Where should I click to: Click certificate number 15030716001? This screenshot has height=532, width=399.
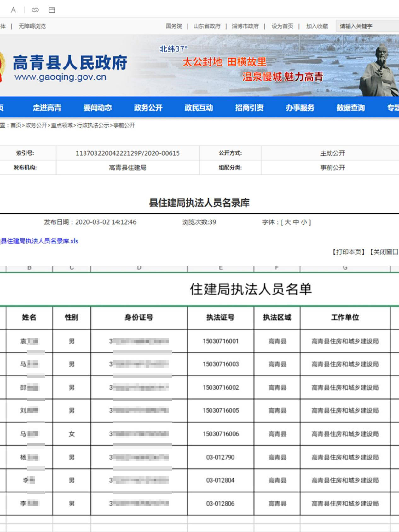[x=221, y=341]
